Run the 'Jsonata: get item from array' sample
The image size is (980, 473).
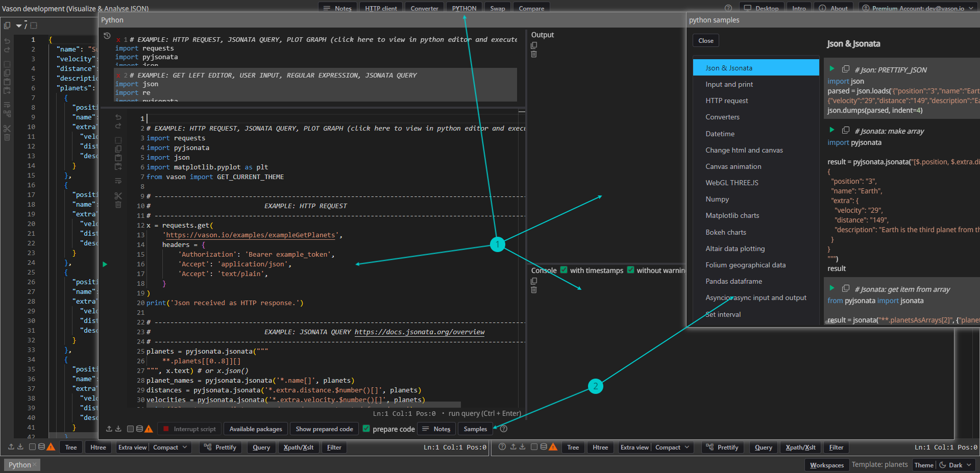point(832,288)
